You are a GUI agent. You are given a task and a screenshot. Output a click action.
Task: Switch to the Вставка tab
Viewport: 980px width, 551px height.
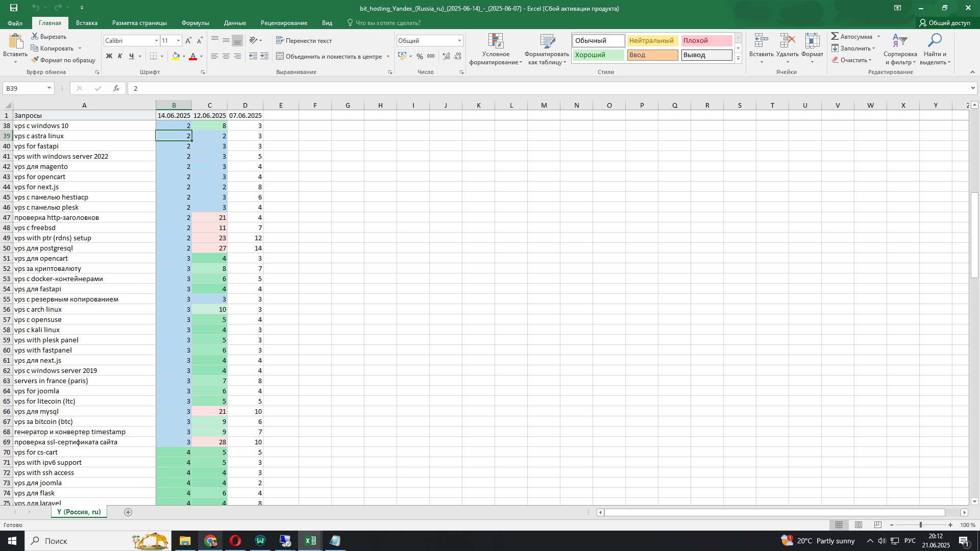pos(87,23)
